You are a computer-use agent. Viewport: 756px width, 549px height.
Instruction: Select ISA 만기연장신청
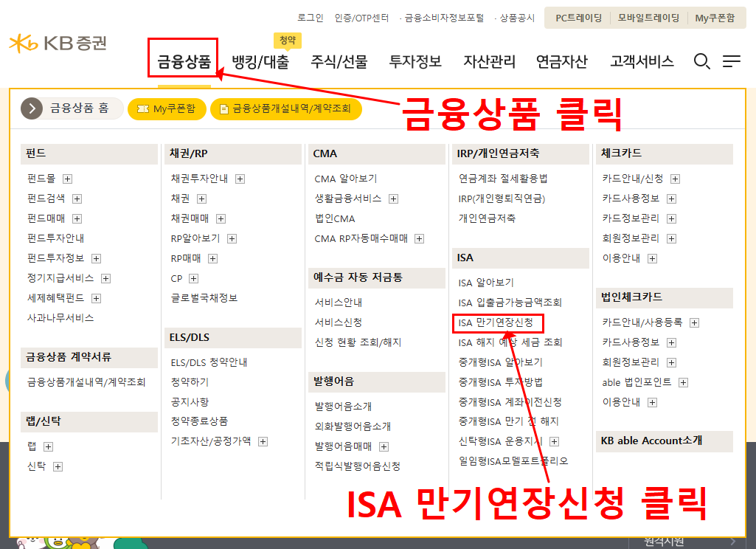[x=496, y=322]
